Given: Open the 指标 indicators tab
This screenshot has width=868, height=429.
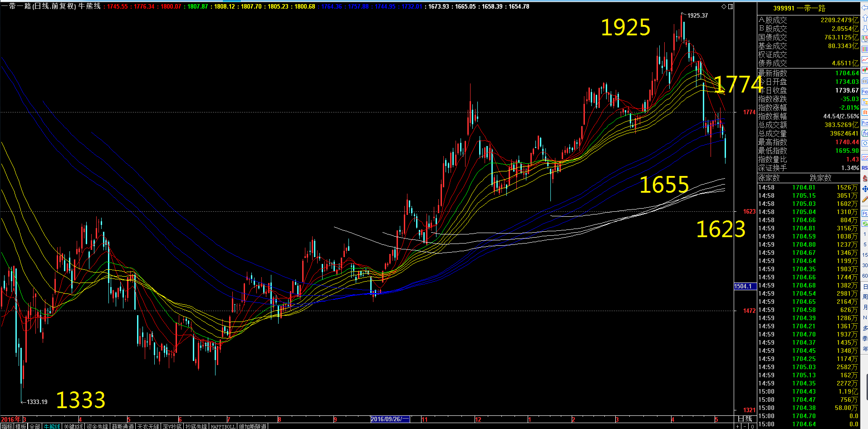Looking at the screenshot, I should click(x=7, y=426).
